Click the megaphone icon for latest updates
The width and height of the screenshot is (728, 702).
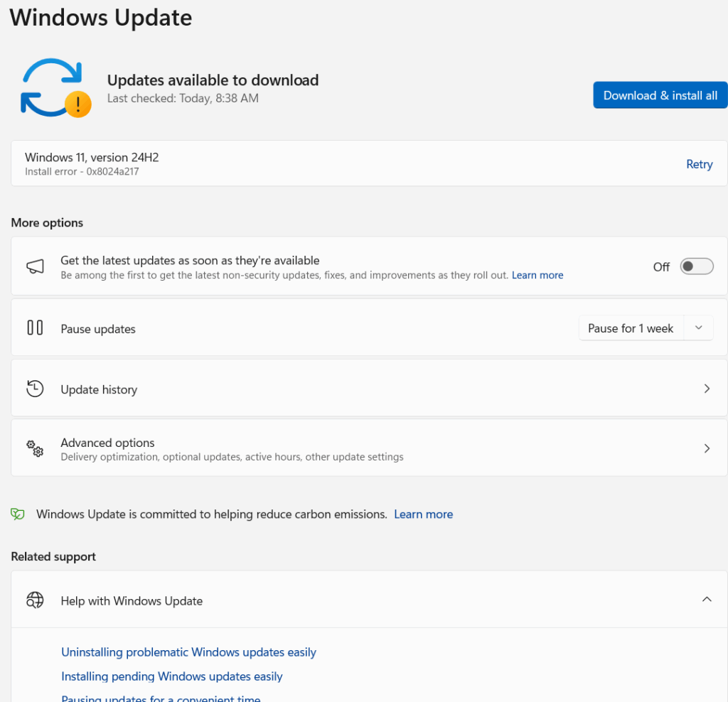pyautogui.click(x=35, y=267)
